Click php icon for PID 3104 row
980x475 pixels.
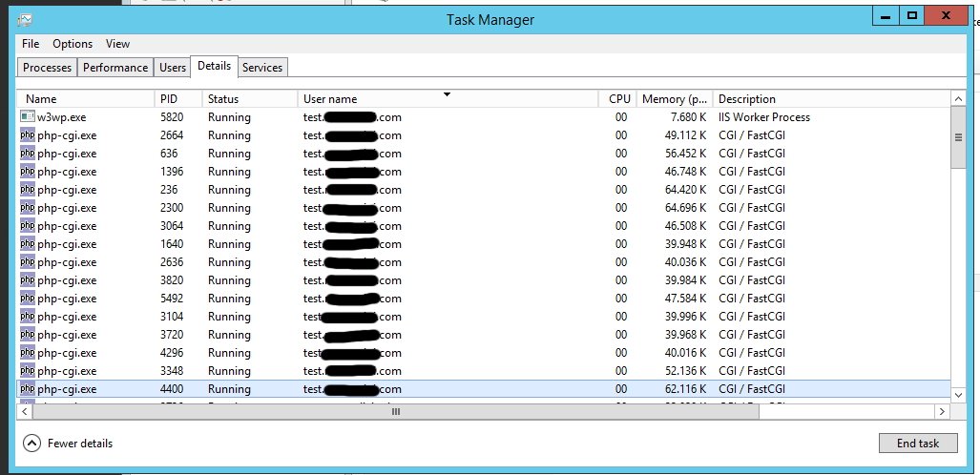[27, 317]
